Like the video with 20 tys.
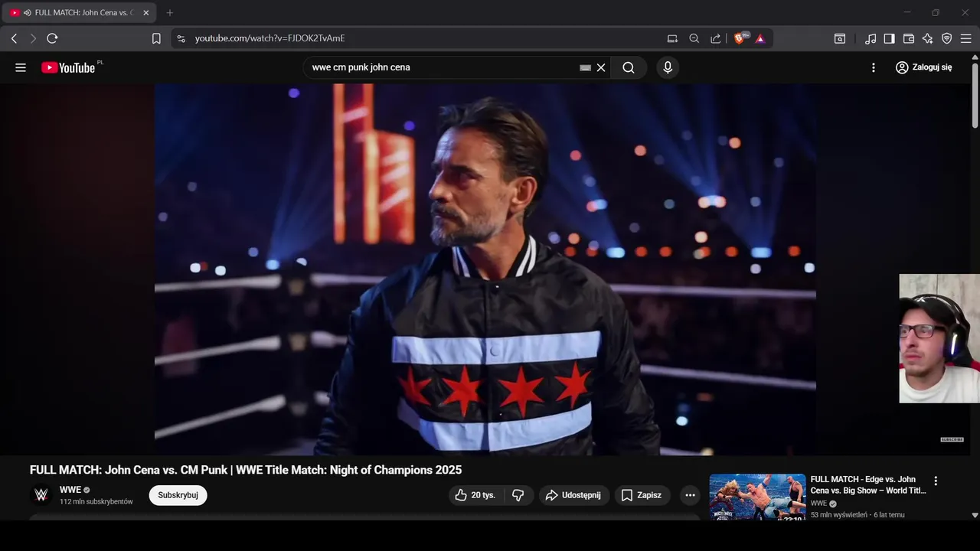The width and height of the screenshot is (980, 551). pos(475,495)
